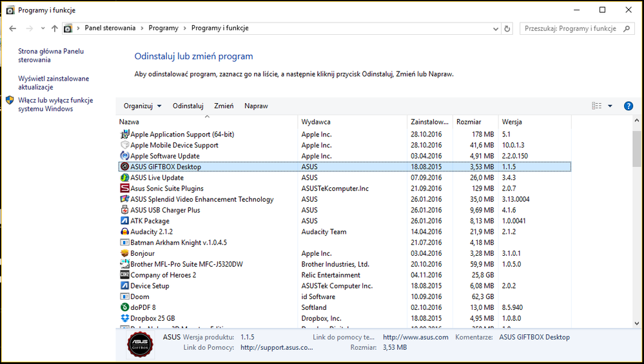Select Relic Entertainment publisher cell

pyautogui.click(x=331, y=275)
